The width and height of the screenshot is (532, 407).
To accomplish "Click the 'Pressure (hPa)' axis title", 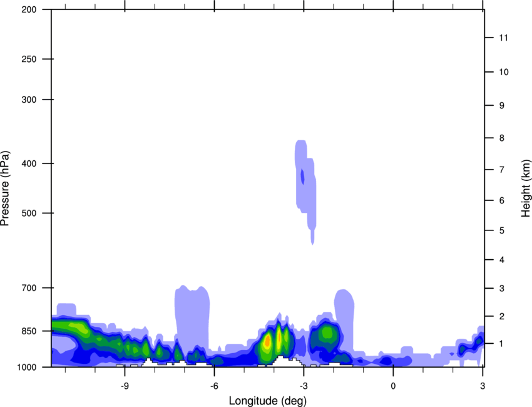I will click(5, 188).
